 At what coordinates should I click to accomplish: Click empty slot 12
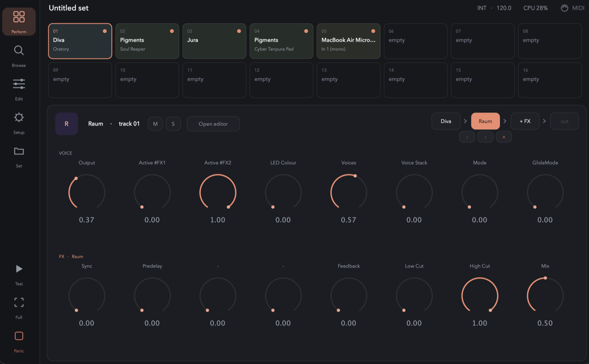(281, 80)
